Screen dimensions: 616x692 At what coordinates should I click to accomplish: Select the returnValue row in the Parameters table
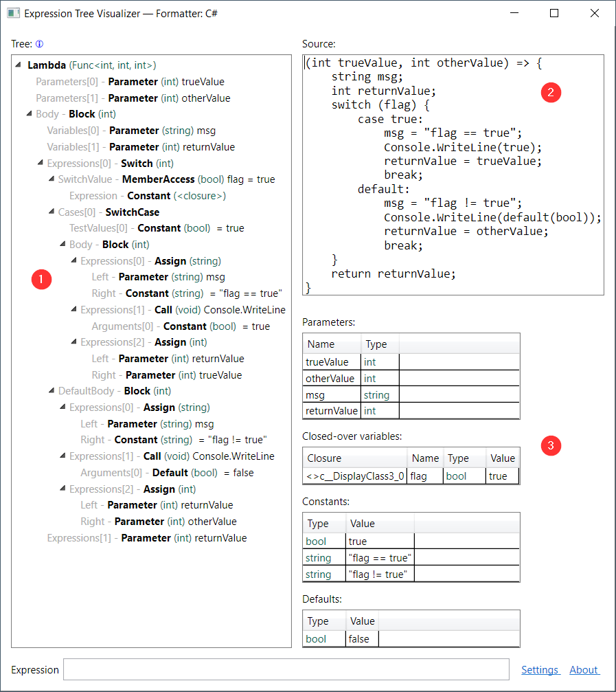pyautogui.click(x=331, y=411)
